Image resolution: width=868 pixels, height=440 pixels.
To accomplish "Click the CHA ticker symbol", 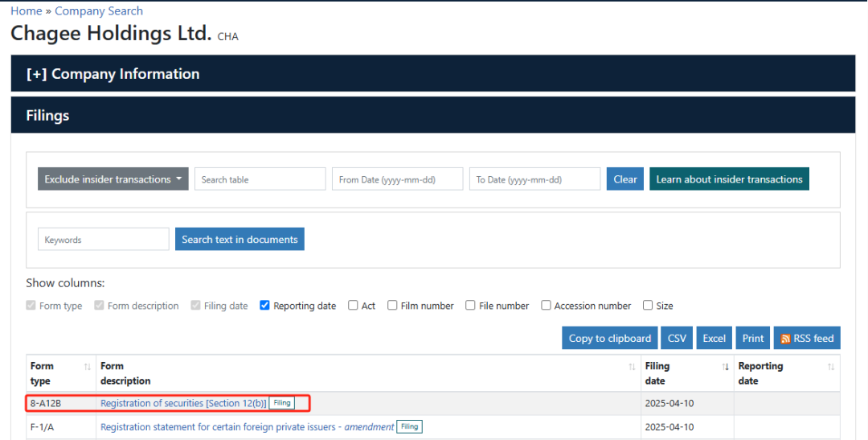I will (x=228, y=37).
